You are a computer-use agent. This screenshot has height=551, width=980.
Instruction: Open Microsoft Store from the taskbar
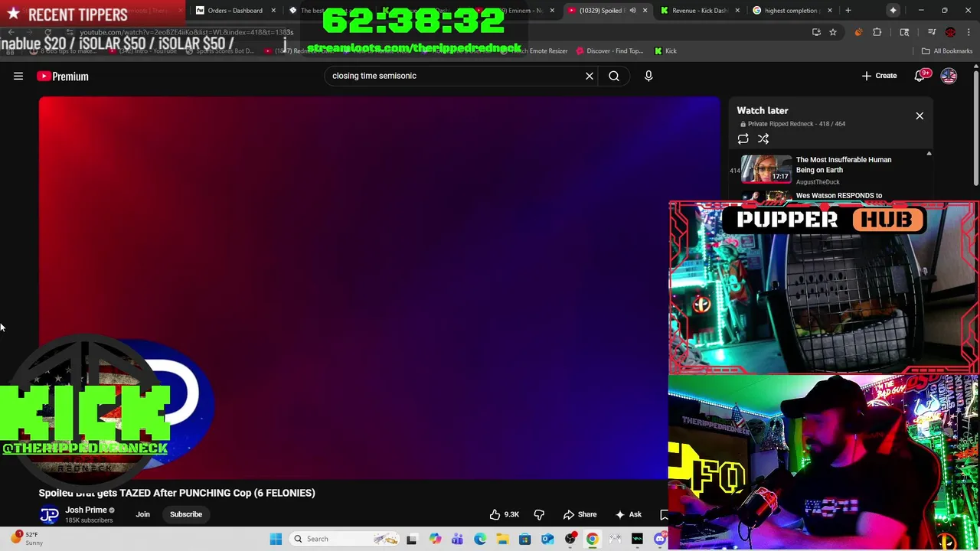(x=525, y=539)
